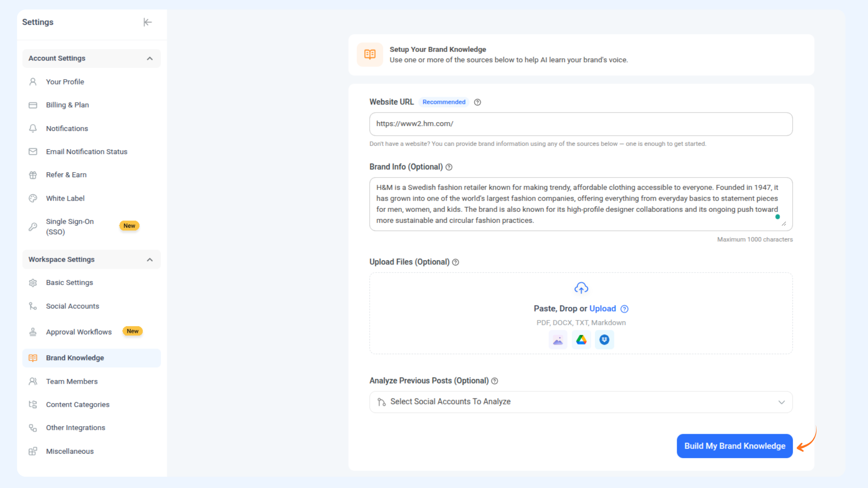Select Brand Knowledge menu item

91,358
